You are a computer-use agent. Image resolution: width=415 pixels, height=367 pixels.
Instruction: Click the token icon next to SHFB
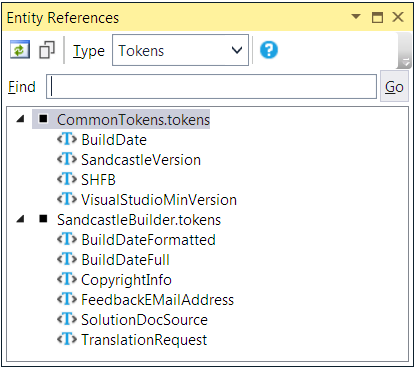tap(67, 179)
